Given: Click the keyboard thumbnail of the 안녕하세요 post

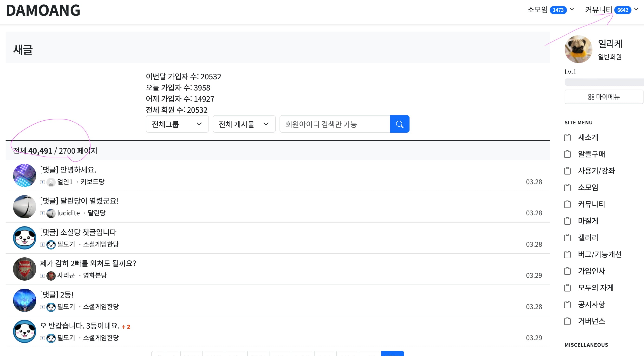Looking at the screenshot, I should click(25, 175).
